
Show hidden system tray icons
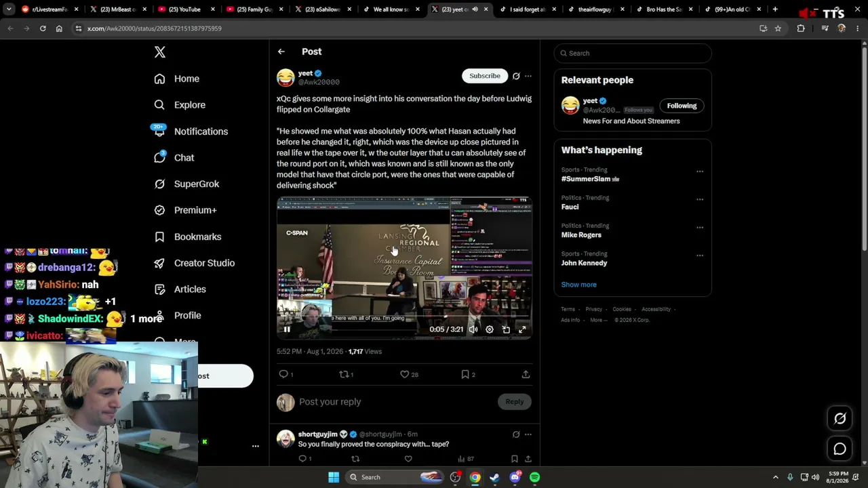coord(776,477)
